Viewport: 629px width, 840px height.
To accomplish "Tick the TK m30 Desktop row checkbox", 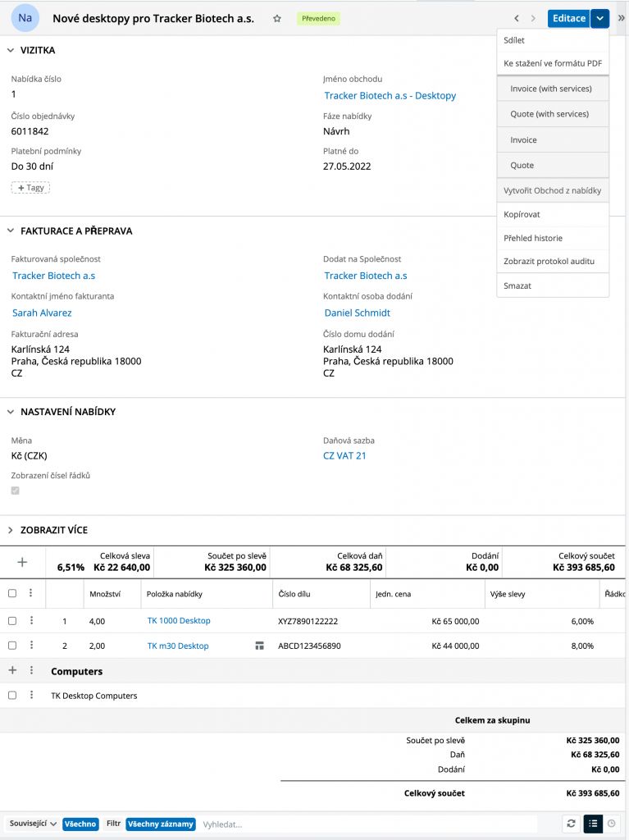I will (12, 646).
